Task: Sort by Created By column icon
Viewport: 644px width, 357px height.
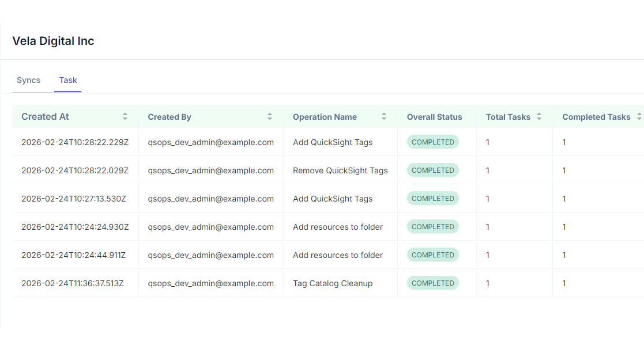Action: [270, 116]
